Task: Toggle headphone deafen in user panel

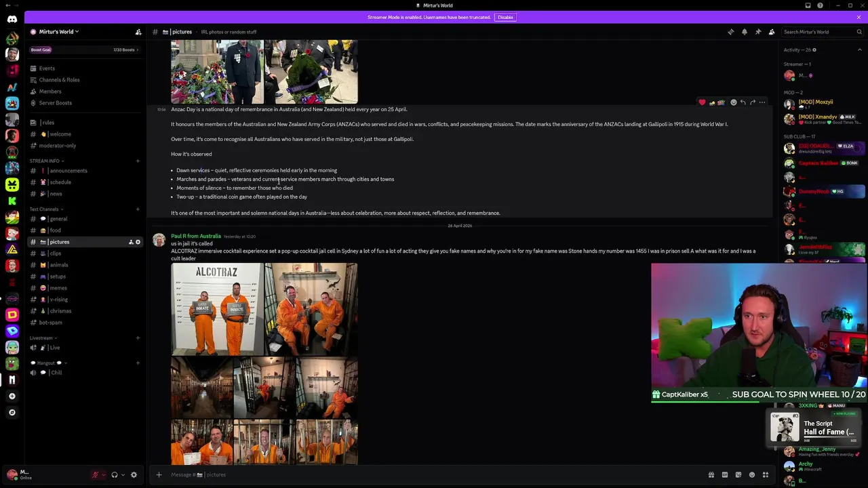Action: (114, 474)
